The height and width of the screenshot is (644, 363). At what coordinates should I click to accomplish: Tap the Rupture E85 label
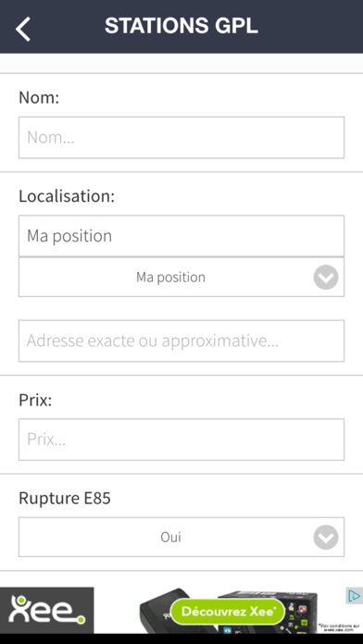pyautogui.click(x=65, y=498)
